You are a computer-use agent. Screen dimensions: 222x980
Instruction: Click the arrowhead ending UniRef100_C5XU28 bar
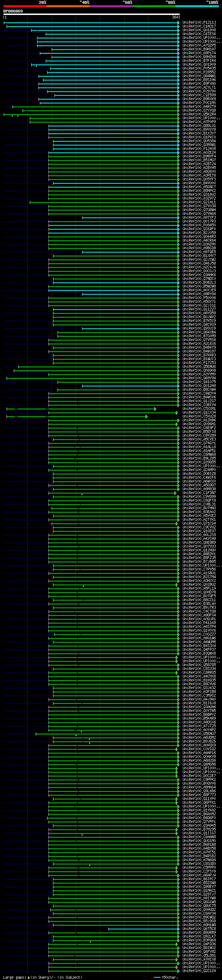(x=146, y=416)
